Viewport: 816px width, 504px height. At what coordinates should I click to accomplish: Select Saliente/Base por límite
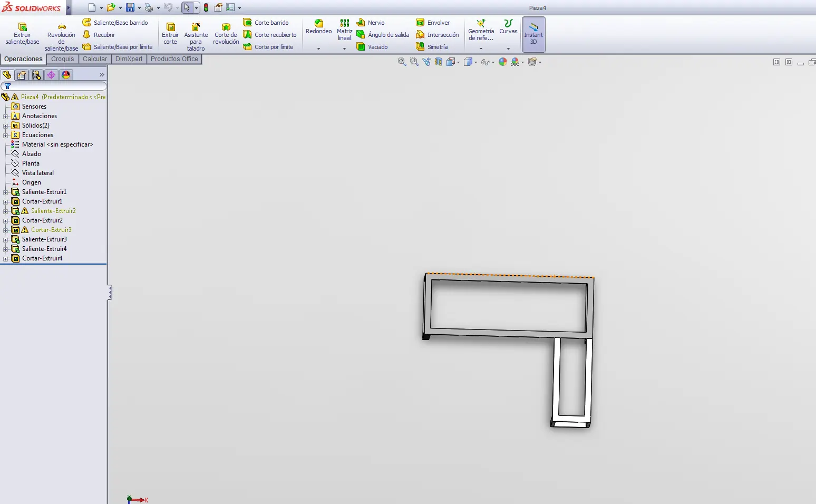(118, 47)
